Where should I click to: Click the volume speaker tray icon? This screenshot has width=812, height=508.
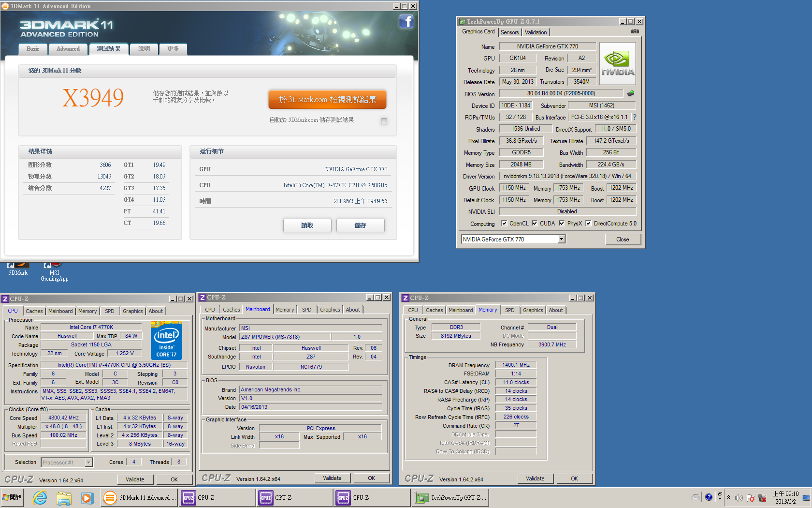pos(739,497)
